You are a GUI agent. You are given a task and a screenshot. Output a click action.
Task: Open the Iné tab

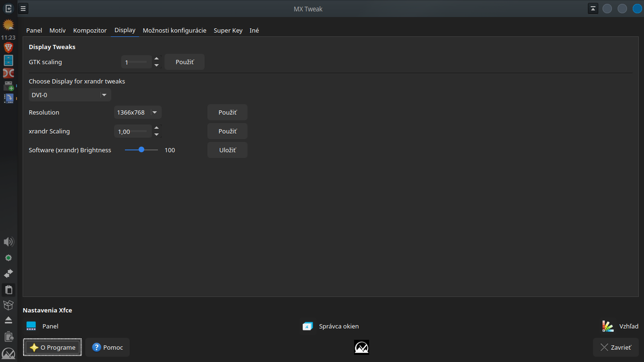click(254, 30)
